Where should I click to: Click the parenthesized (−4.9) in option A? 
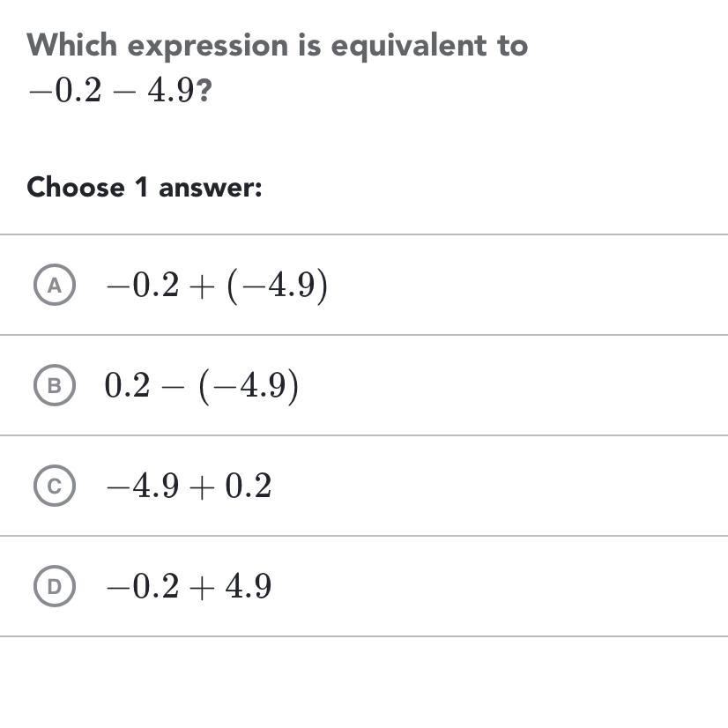pos(278,286)
